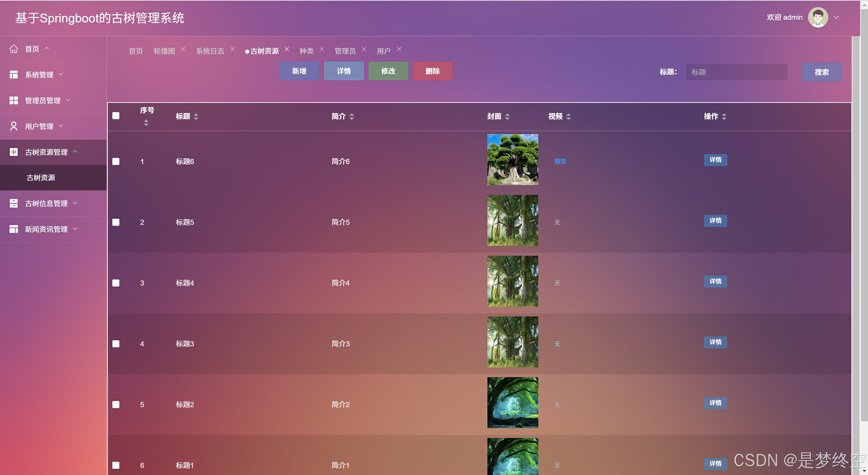The image size is (868, 475).
Task: Expand the 新闻资讯管理 menu
Action: (75, 229)
